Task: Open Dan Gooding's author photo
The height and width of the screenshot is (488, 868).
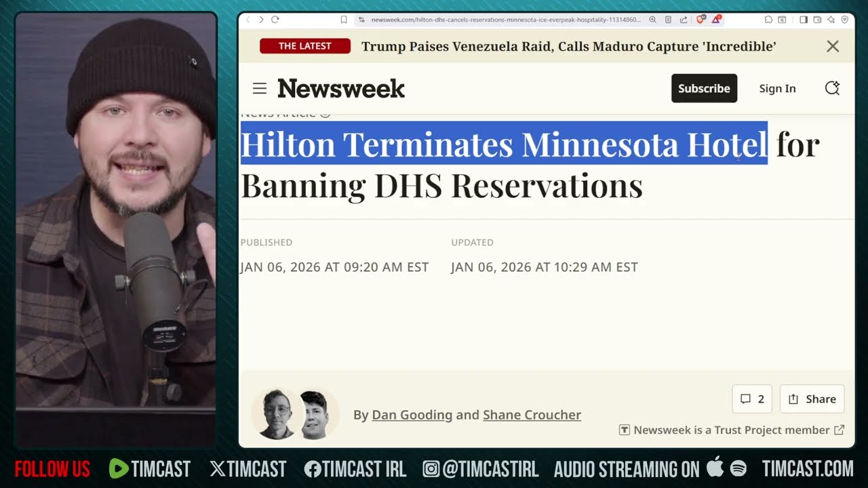Action: coord(277,414)
